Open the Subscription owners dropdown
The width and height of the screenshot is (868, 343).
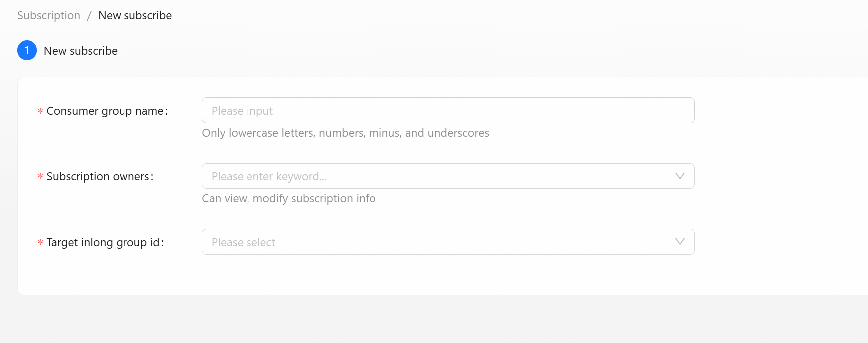coord(438,176)
